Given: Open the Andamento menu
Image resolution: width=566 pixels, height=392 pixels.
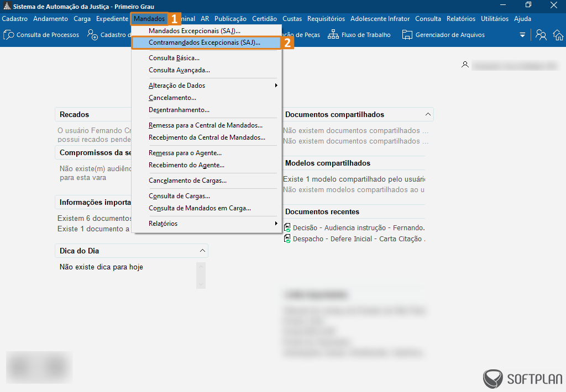Looking at the screenshot, I should [x=50, y=19].
